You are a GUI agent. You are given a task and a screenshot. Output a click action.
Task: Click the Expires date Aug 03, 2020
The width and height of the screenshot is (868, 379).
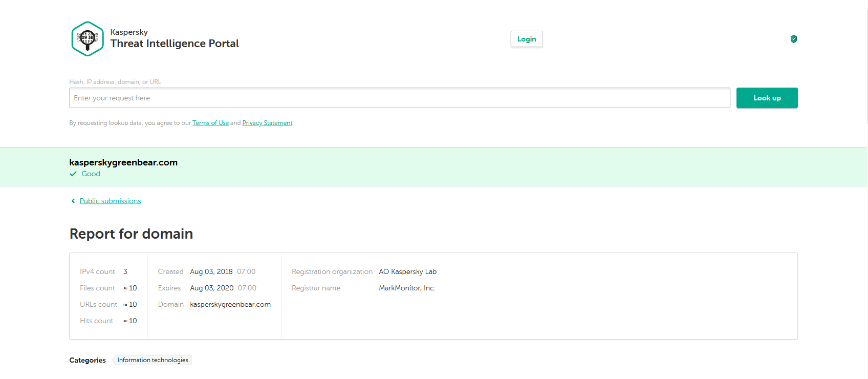coord(212,288)
